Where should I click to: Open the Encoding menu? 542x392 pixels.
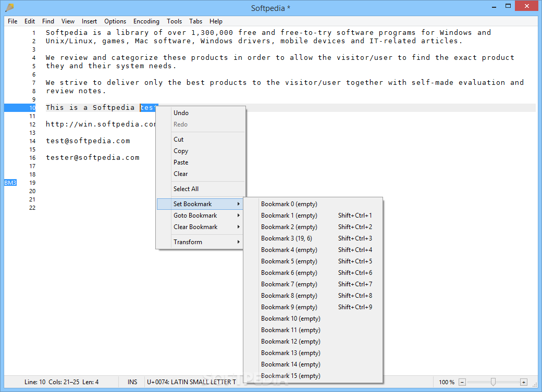click(146, 21)
